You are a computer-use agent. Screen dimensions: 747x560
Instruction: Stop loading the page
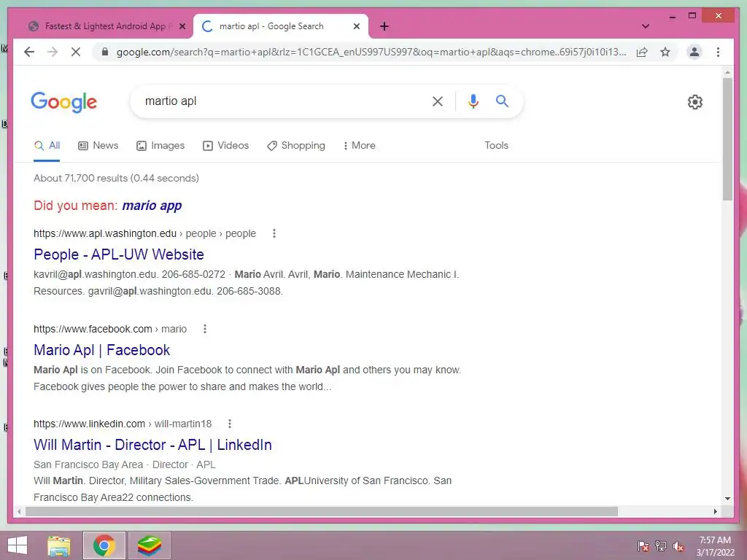(x=76, y=52)
